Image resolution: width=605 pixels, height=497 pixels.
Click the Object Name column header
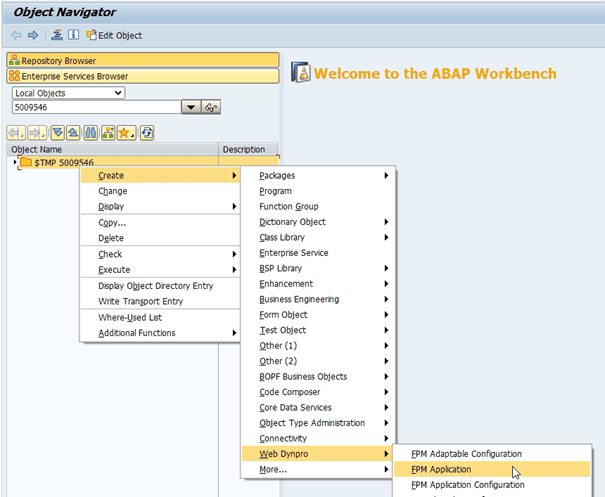pyautogui.click(x=113, y=149)
